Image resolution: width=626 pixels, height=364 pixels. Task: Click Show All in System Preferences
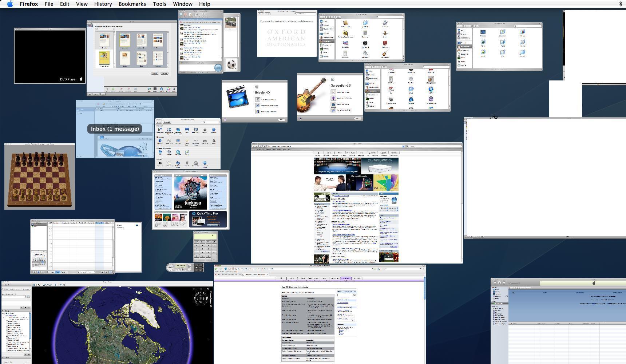[x=167, y=122]
